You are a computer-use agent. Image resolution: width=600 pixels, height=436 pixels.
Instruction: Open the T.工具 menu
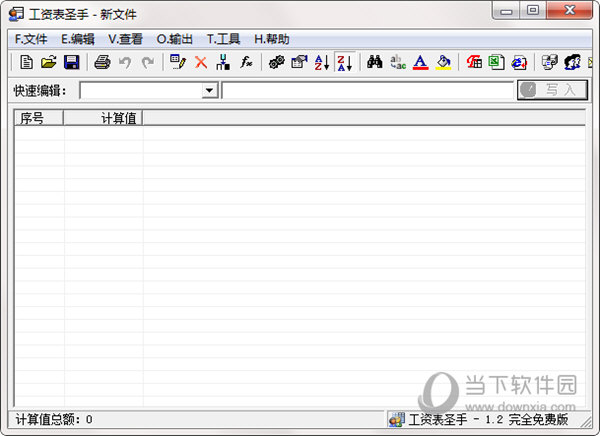pyautogui.click(x=223, y=39)
